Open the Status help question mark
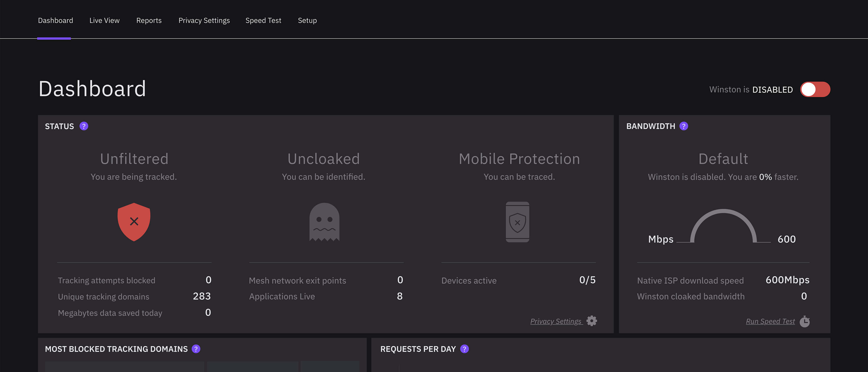 pos(84,126)
